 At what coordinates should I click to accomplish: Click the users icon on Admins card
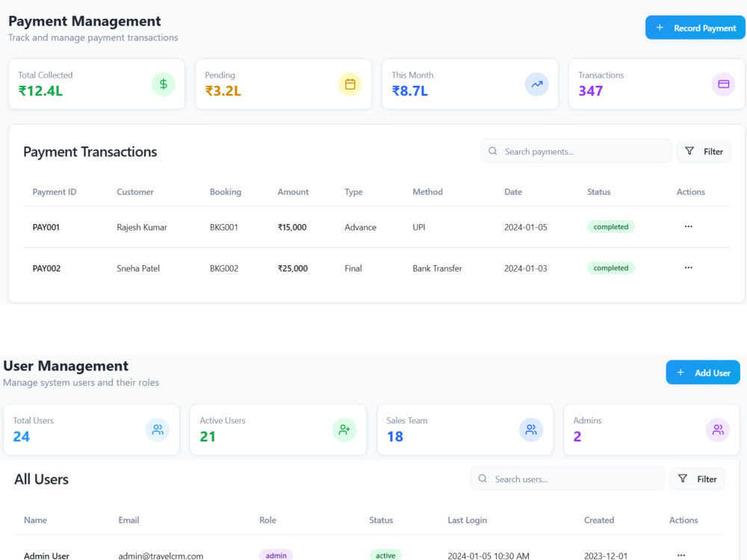click(x=718, y=430)
